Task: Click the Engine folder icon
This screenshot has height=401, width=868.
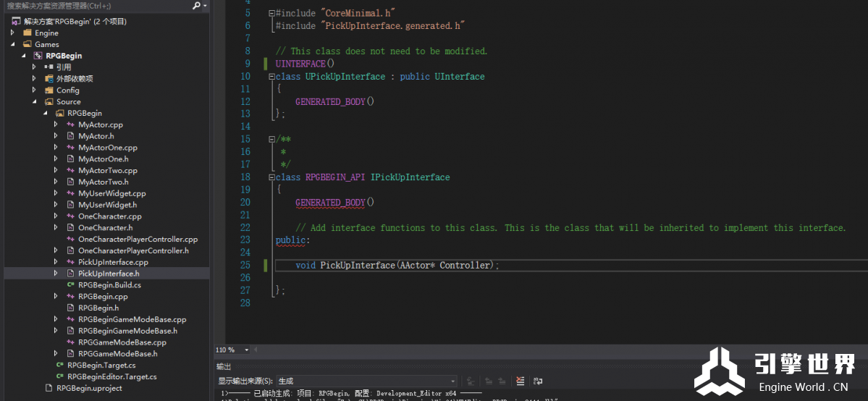Action: 27,33
